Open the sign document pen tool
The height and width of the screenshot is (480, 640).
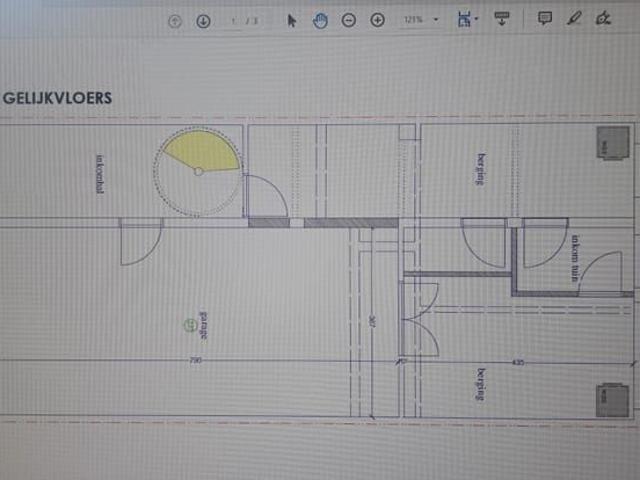click(603, 18)
